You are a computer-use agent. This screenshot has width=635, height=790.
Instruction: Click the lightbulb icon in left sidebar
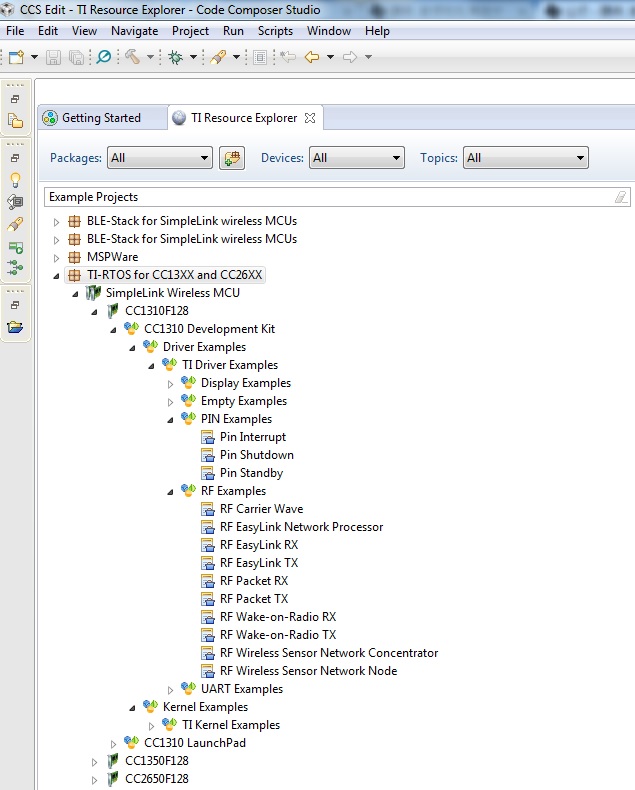pos(16,180)
